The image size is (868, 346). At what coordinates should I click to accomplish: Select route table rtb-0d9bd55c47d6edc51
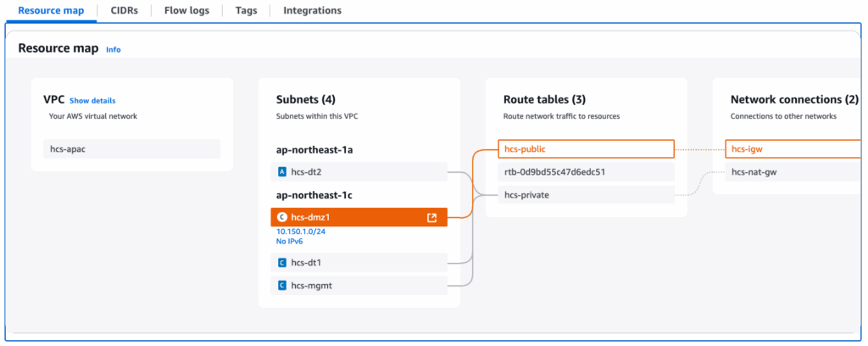[586, 172]
